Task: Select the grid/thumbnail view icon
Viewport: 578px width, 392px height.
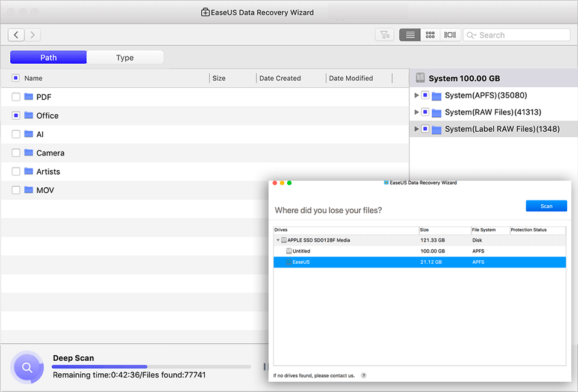Action: 430,34
